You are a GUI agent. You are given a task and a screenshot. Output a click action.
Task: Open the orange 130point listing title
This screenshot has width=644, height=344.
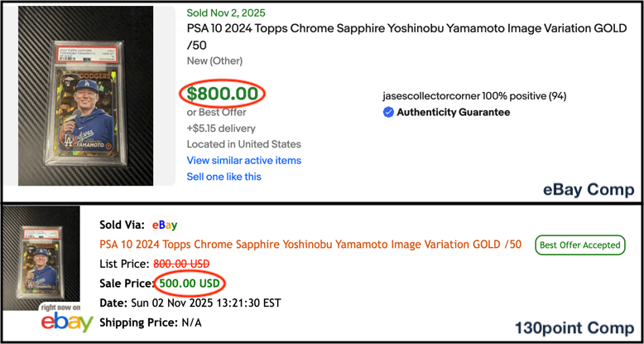[x=310, y=244]
